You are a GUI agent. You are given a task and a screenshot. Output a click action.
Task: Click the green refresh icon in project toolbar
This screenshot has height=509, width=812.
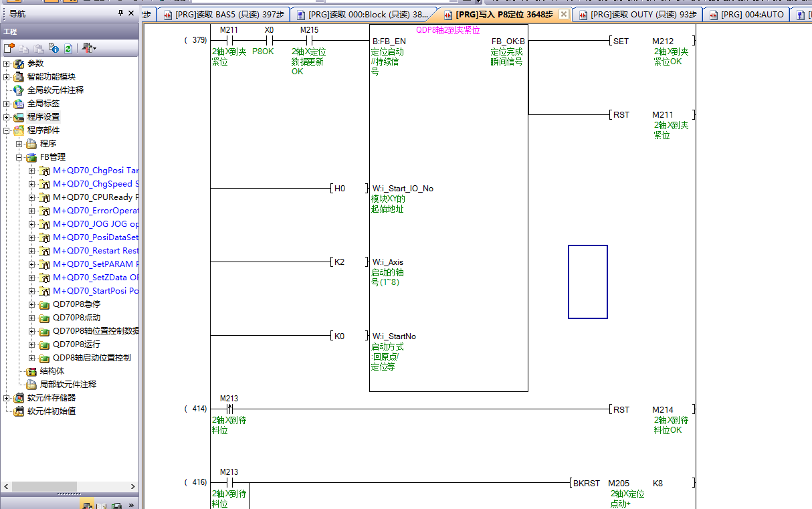point(68,48)
